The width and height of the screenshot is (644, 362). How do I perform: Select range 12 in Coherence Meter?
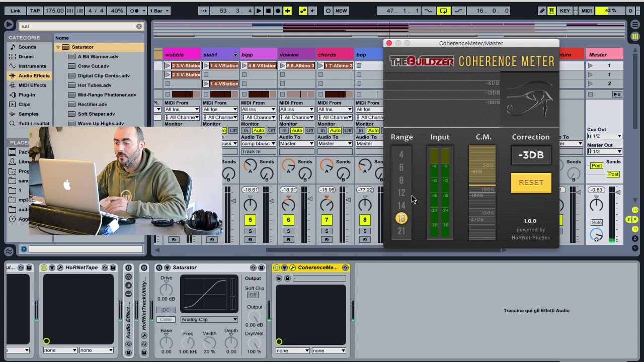[x=401, y=193]
